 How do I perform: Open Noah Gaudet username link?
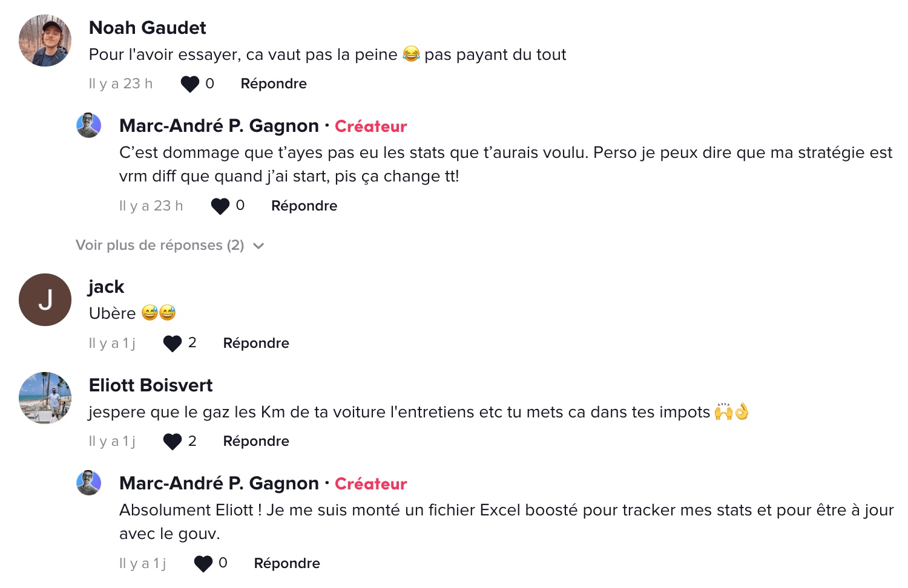coord(148,27)
